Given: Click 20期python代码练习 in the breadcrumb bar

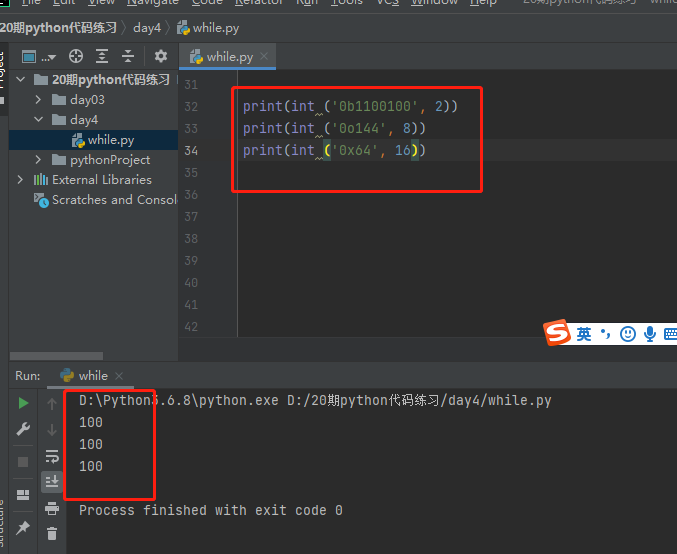Looking at the screenshot, I should point(59,28).
